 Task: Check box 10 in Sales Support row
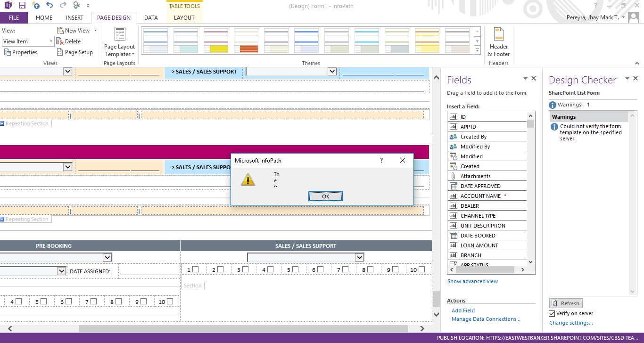pos(421,269)
